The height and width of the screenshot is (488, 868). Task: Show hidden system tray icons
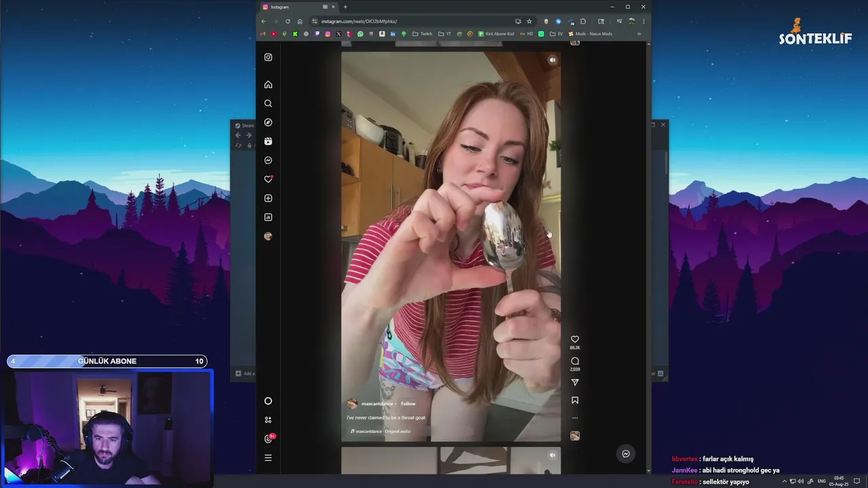point(785,481)
